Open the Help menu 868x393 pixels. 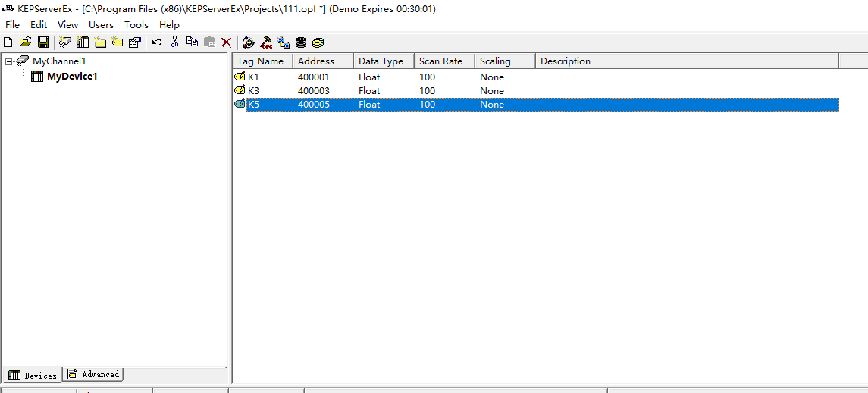169,25
